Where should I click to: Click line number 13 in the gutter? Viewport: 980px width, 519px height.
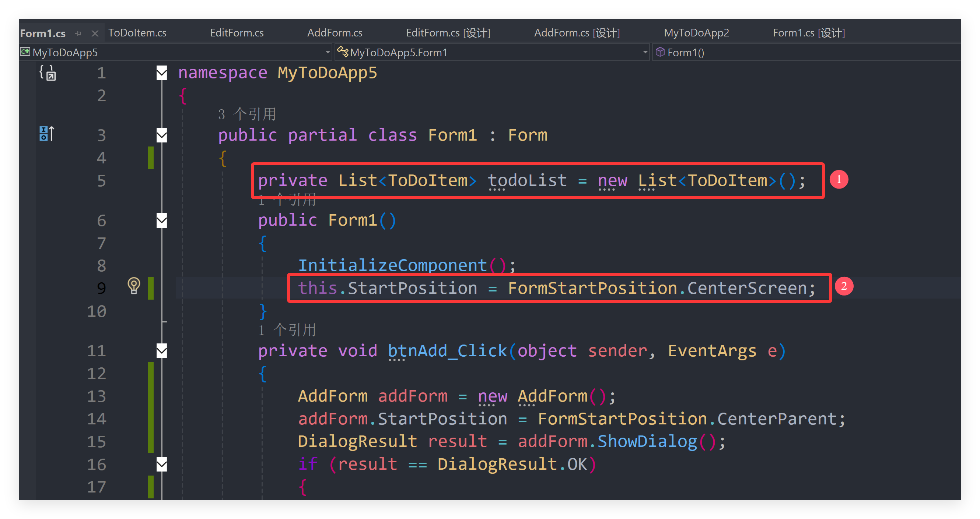coord(97,396)
